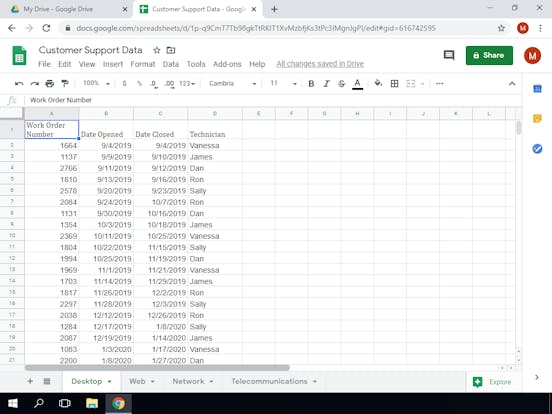Open the Keep notes side panel icon
The width and height of the screenshot is (552, 414).
[x=537, y=119]
